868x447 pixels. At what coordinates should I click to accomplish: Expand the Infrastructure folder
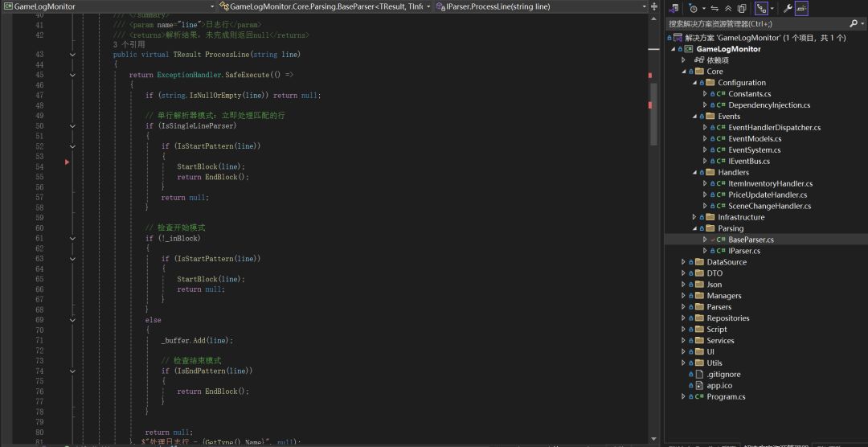(x=694, y=217)
